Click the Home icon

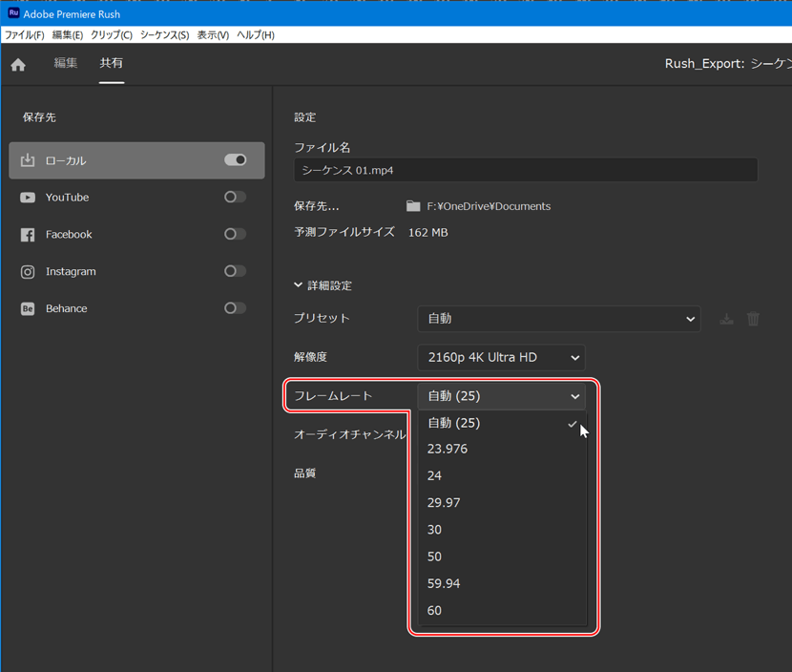pyautogui.click(x=18, y=65)
